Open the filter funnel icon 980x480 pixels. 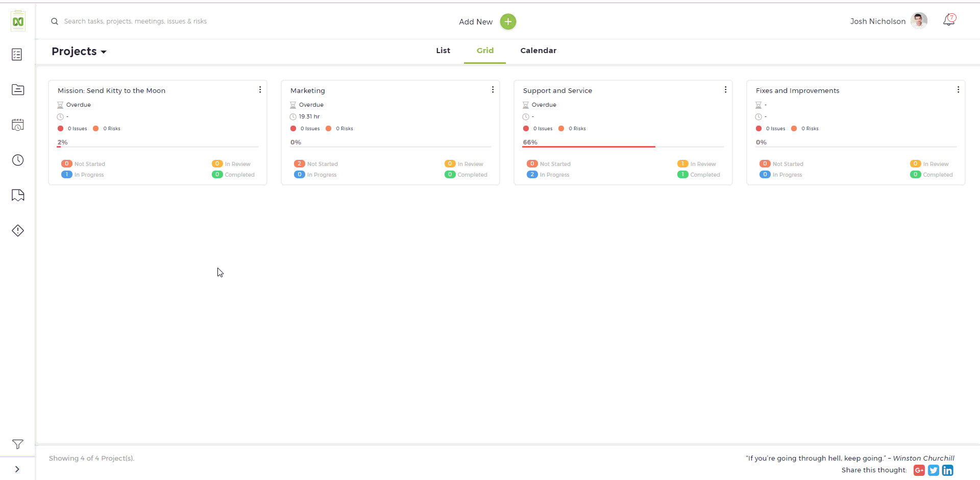17,444
